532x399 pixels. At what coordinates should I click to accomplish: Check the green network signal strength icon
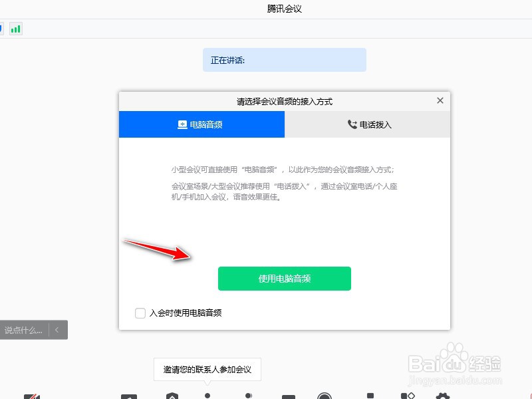coord(15,29)
